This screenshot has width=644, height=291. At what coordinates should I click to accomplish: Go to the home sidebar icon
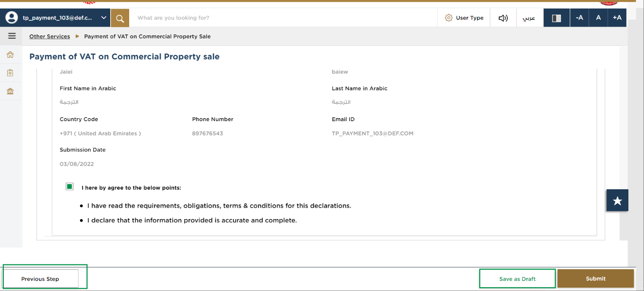10,55
